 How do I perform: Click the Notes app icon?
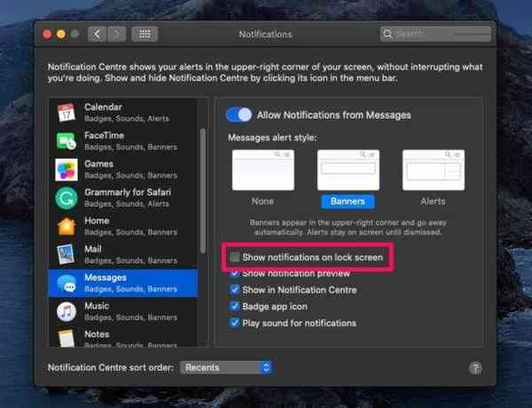point(66,338)
